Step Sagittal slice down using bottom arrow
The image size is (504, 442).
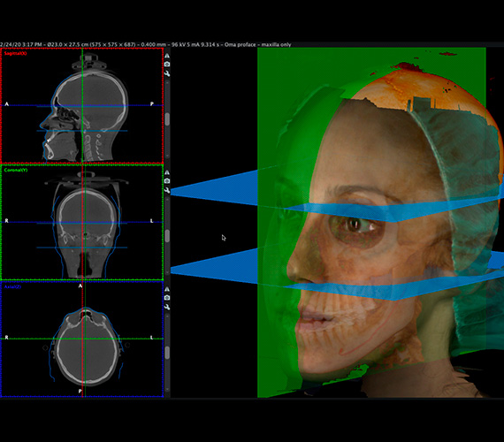[x=167, y=156]
